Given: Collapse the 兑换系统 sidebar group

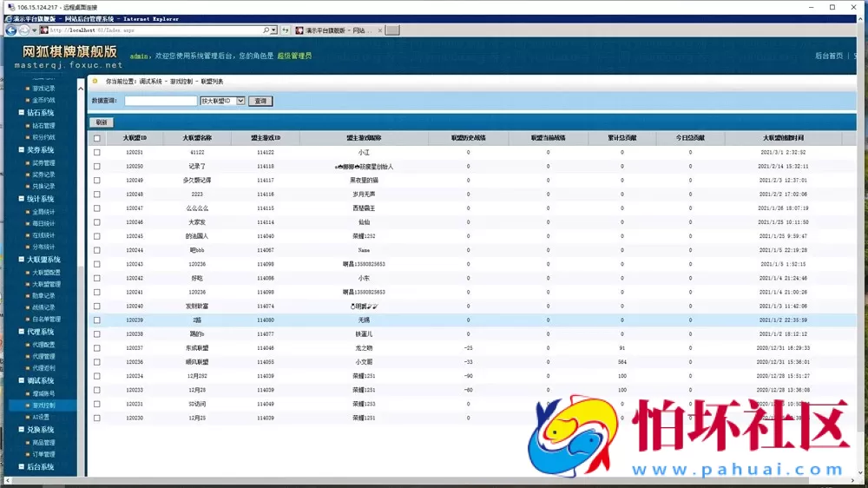Looking at the screenshot, I should pos(22,429).
